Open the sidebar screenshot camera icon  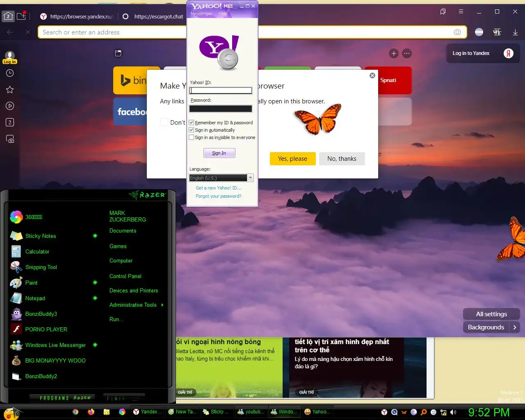[10, 139]
